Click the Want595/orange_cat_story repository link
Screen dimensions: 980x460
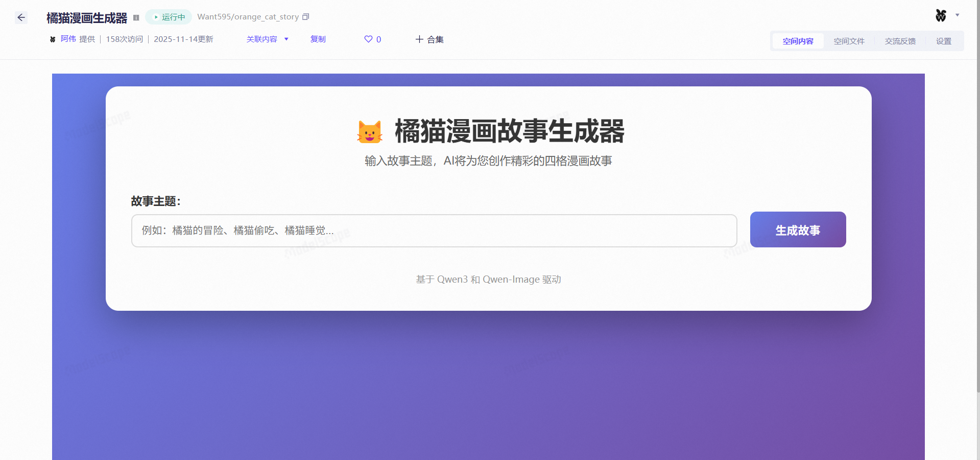click(247, 16)
